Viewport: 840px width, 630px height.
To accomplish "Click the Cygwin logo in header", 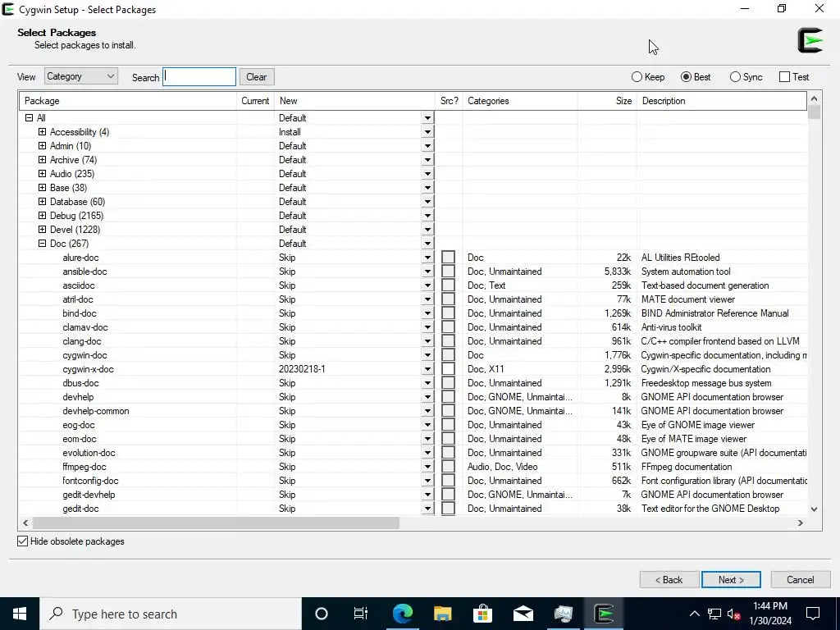I will [810, 40].
